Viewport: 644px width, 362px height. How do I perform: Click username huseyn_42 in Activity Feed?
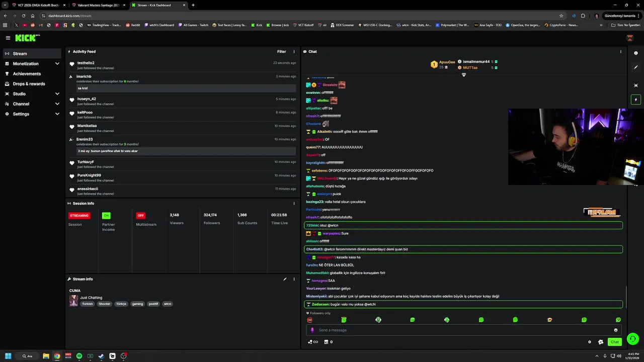87,99
